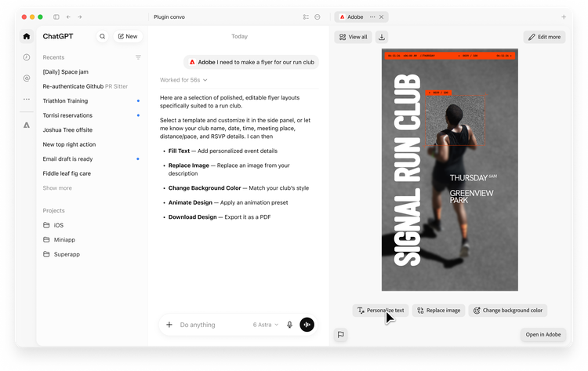Open the Miniapp project folder
Screen dimensions: 588x371
click(x=59, y=240)
